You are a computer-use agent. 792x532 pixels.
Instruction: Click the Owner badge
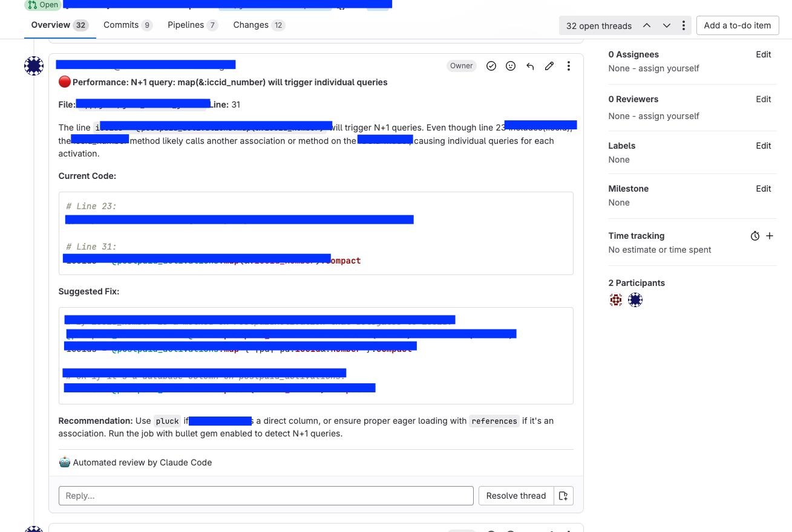click(x=462, y=66)
